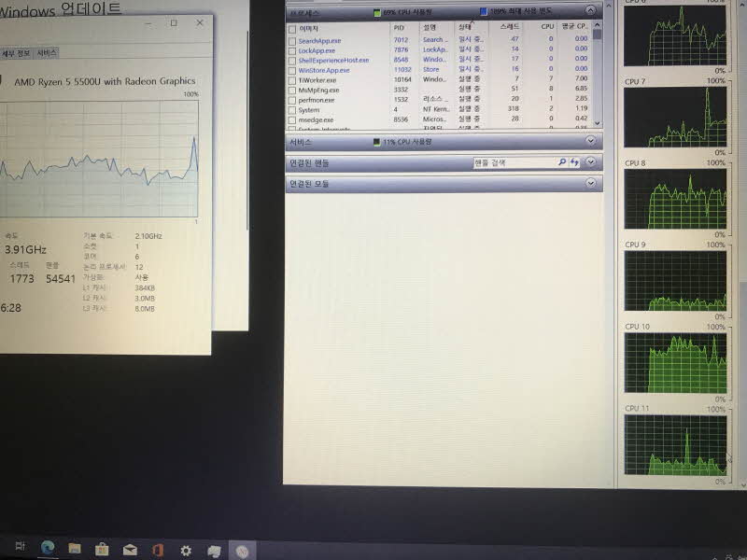Click the CPU 7 usage graph
The height and width of the screenshot is (560, 747).
tap(675, 118)
